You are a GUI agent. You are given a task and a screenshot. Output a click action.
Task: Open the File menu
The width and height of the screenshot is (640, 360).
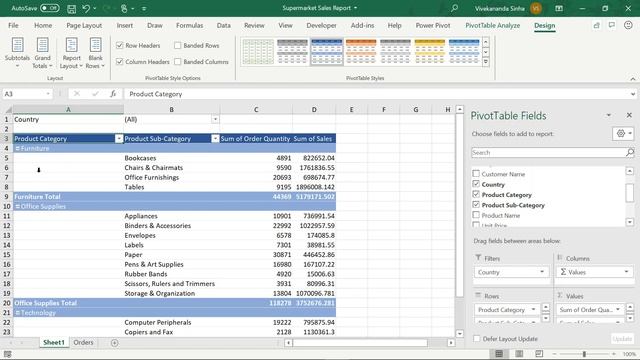[x=13, y=25]
